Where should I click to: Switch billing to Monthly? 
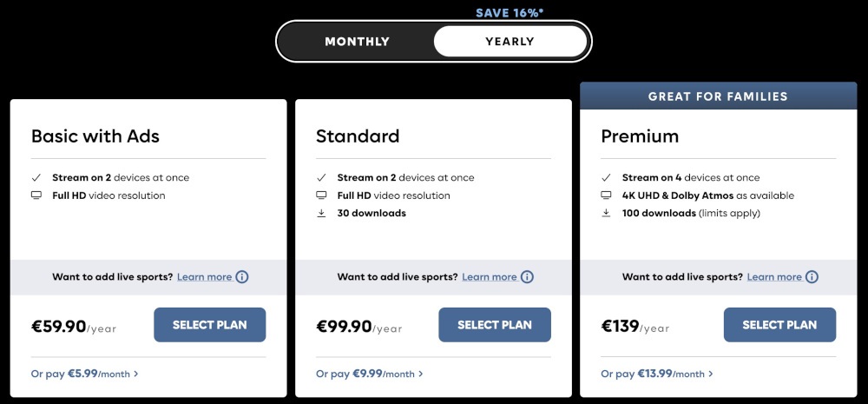(357, 42)
